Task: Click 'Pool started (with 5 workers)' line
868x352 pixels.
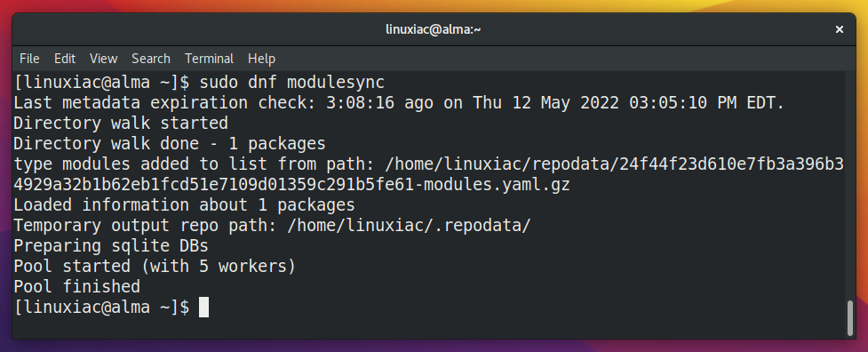Action: 155,266
